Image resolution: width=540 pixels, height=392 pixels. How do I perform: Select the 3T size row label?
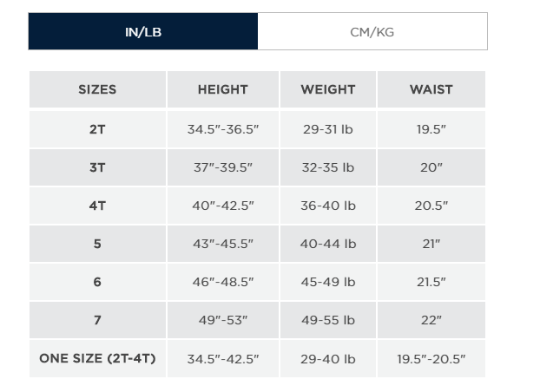coord(97,167)
